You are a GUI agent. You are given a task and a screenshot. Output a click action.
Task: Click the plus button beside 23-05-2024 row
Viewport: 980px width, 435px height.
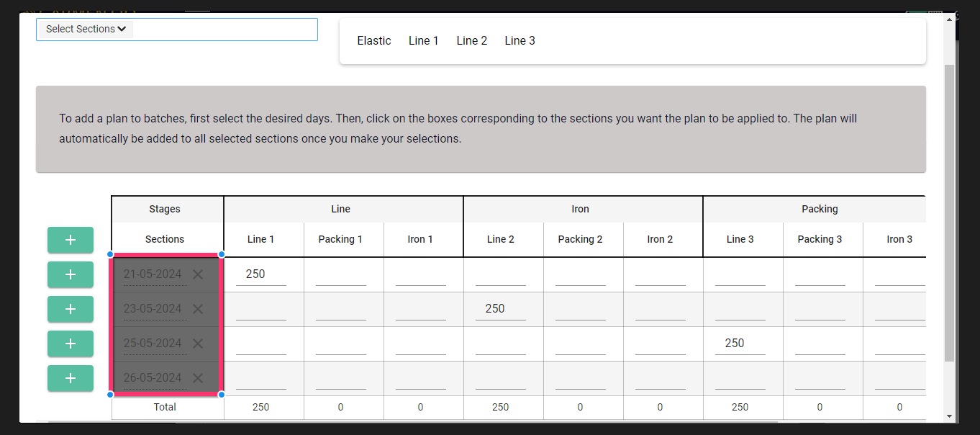71,309
